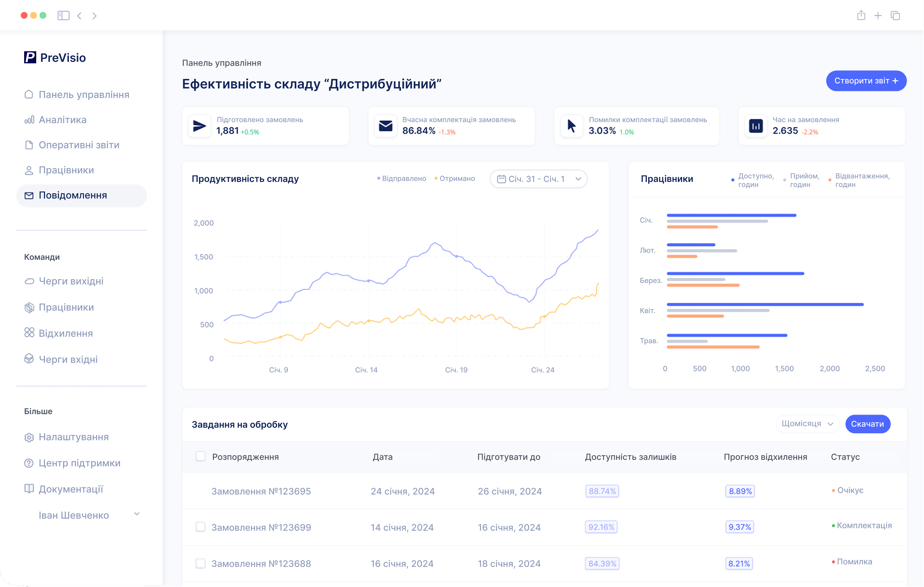Check the box for Замовлення №123699
Image resolution: width=924 pixels, height=587 pixels.
200,527
